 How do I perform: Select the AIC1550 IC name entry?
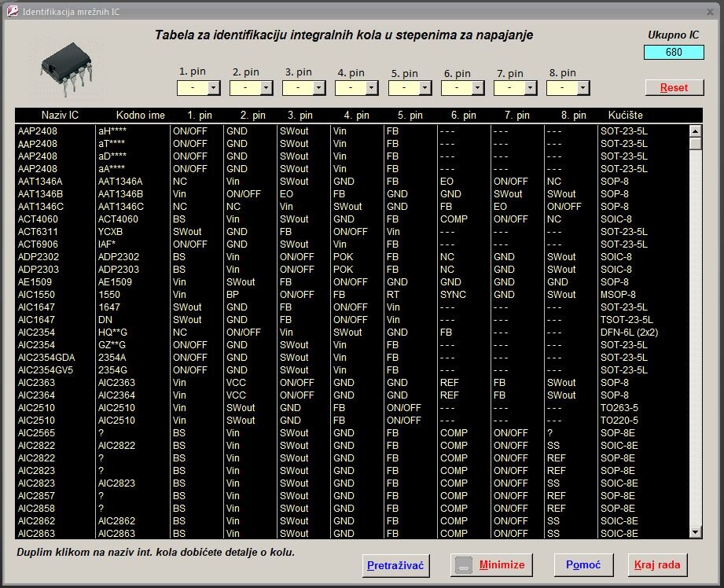[x=35, y=295]
